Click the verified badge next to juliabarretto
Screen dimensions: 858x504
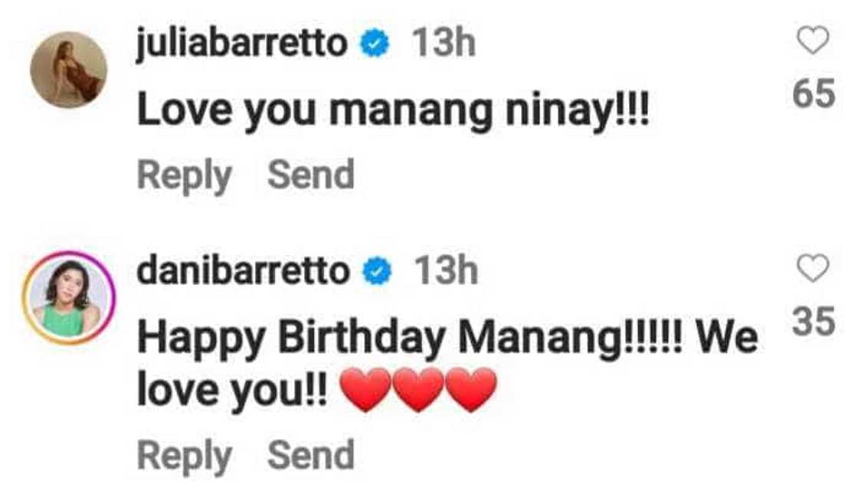click(x=375, y=44)
